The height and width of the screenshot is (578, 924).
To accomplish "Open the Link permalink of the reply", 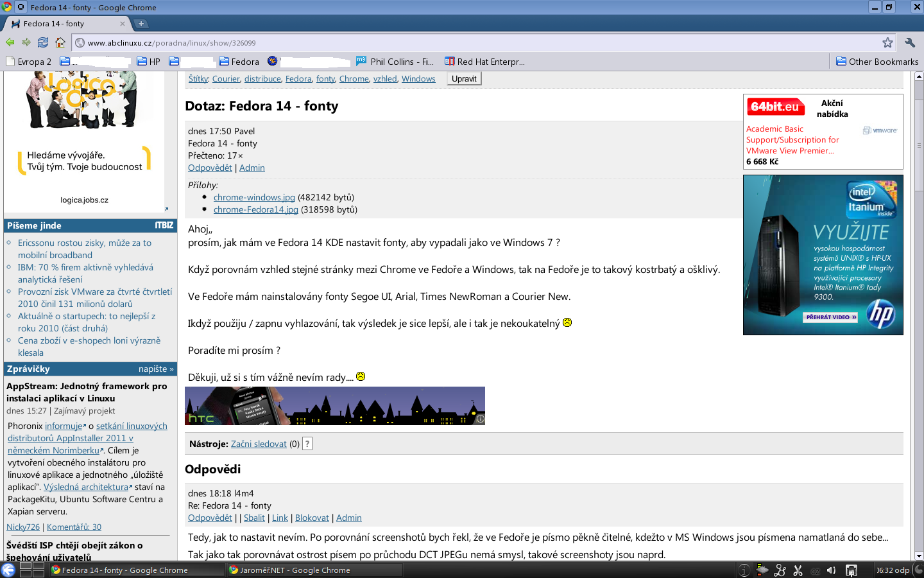I will point(280,518).
